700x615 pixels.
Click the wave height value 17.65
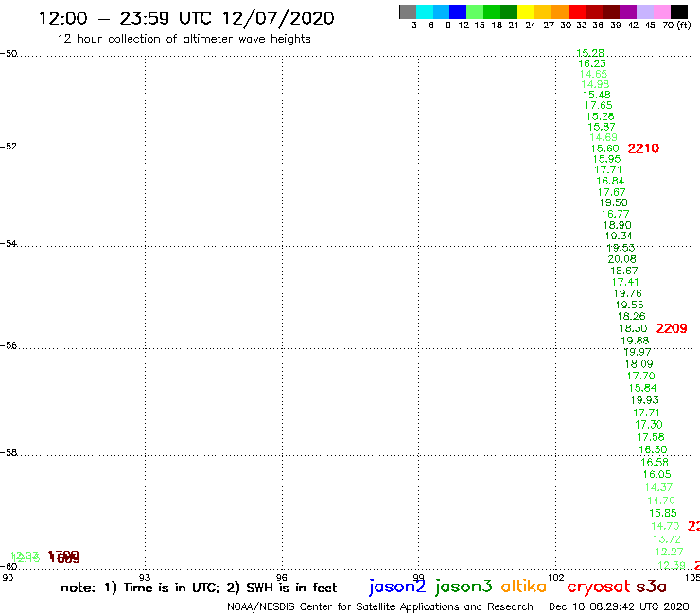click(x=599, y=105)
